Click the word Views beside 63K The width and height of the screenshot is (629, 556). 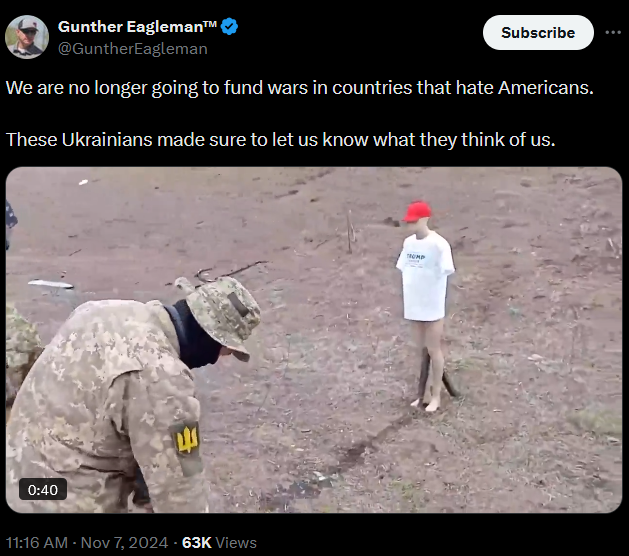click(x=236, y=542)
